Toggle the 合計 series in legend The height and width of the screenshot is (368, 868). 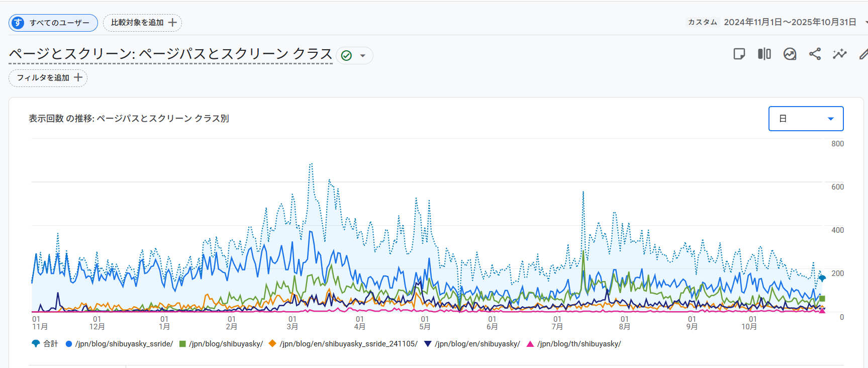pos(45,344)
